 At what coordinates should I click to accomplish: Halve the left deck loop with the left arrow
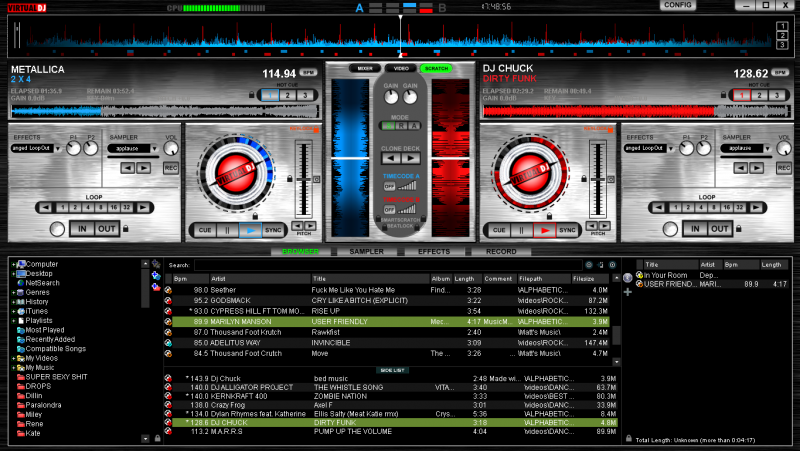45,208
